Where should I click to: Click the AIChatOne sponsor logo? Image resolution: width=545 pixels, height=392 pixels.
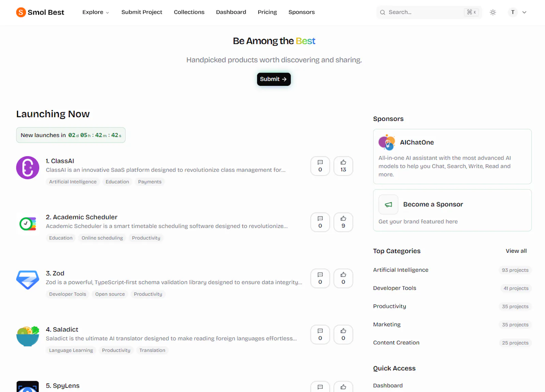pyautogui.click(x=387, y=142)
